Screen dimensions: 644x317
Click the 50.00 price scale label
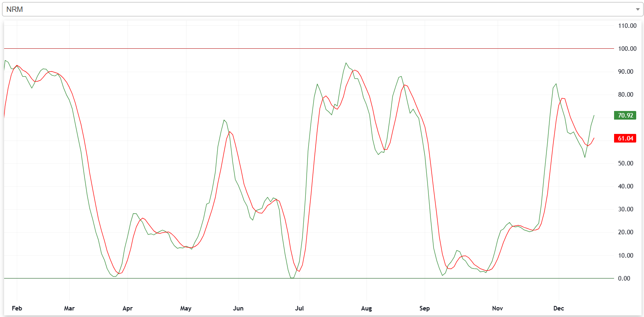click(626, 163)
